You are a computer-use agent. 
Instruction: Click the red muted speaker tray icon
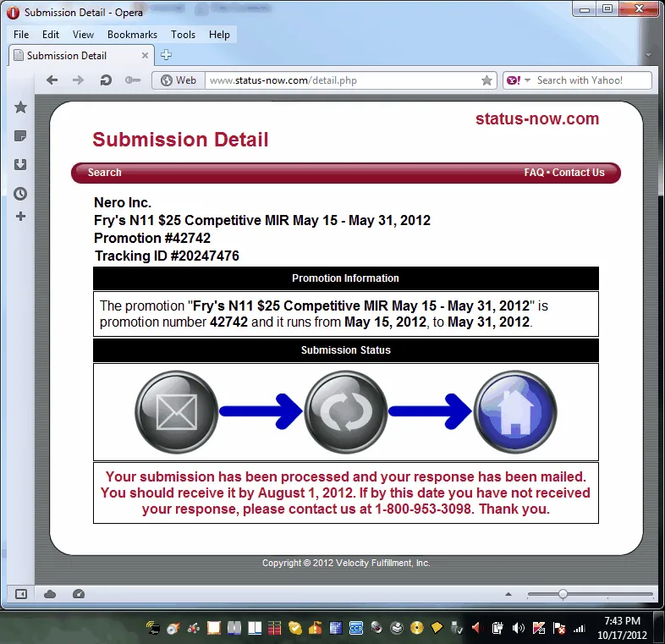pyautogui.click(x=476, y=627)
